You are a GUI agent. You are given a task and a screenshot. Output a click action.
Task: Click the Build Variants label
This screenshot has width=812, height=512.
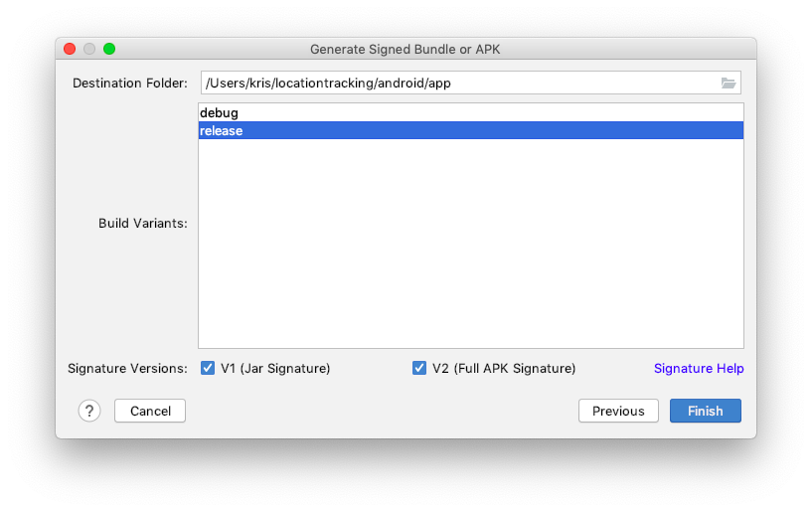coord(142,224)
